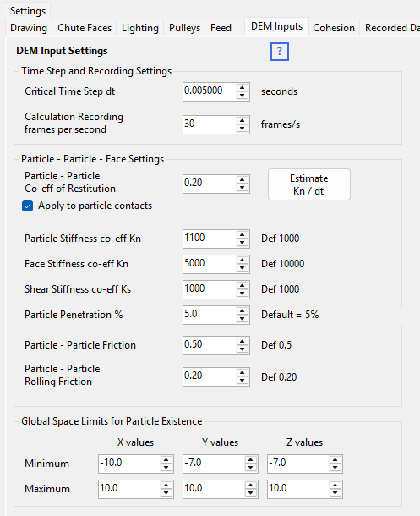Decrease Shear Stiffness co-eff Ks
The image size is (420, 516).
pyautogui.click(x=243, y=294)
